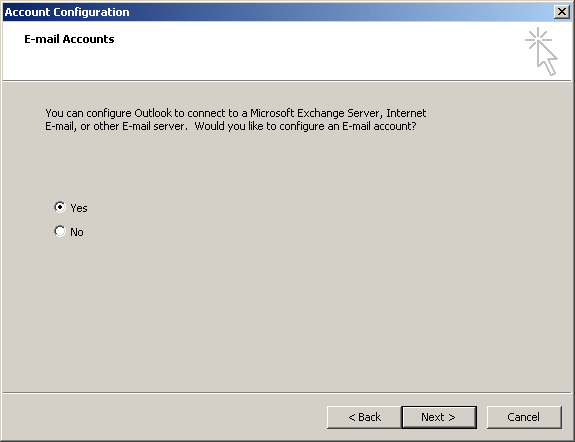Click the E-mail Accounts heading
Screen dimensions: 575x442
[69, 39]
